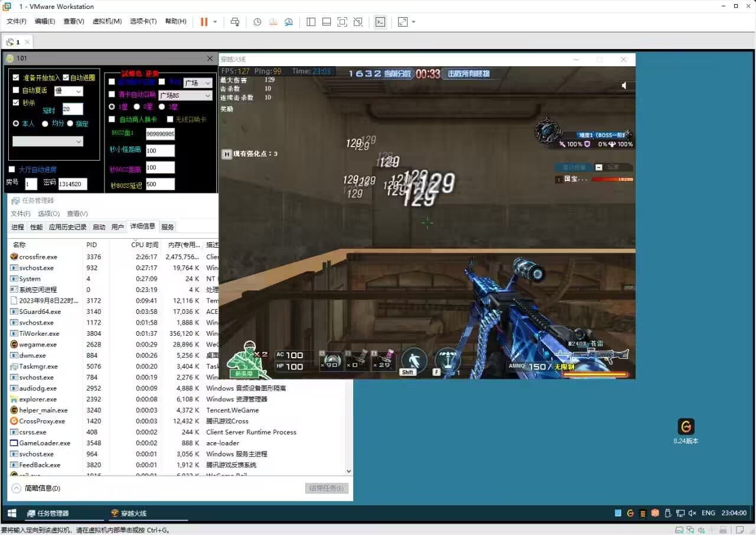Click the muted volume tray icon
This screenshot has height=535, width=756.
coord(692,513)
